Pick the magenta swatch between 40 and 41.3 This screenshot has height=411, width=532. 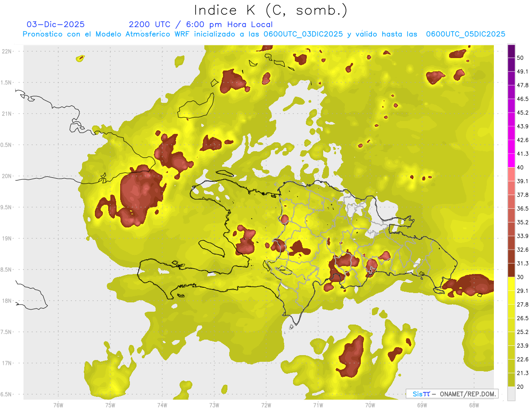(x=511, y=160)
